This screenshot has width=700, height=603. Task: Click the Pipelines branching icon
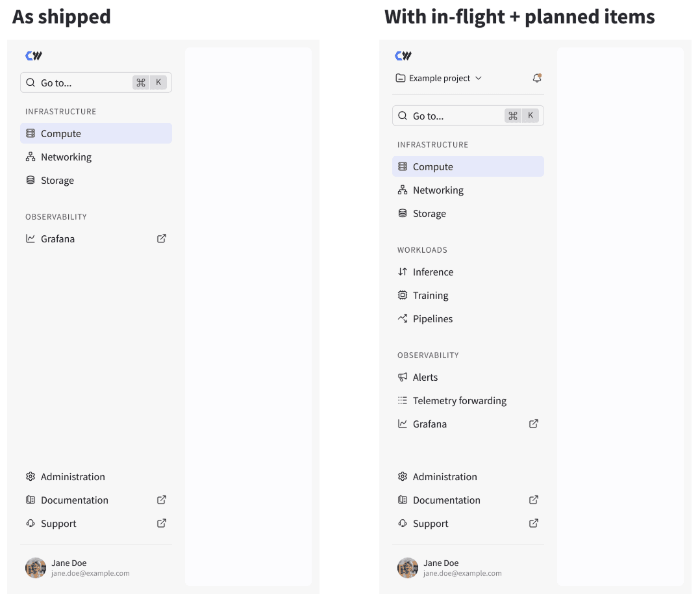(403, 318)
